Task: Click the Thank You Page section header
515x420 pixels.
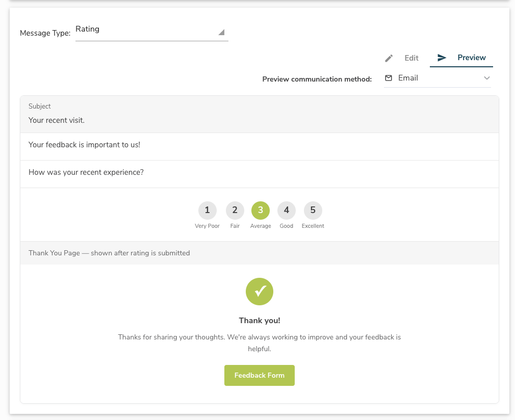Action: click(x=109, y=253)
